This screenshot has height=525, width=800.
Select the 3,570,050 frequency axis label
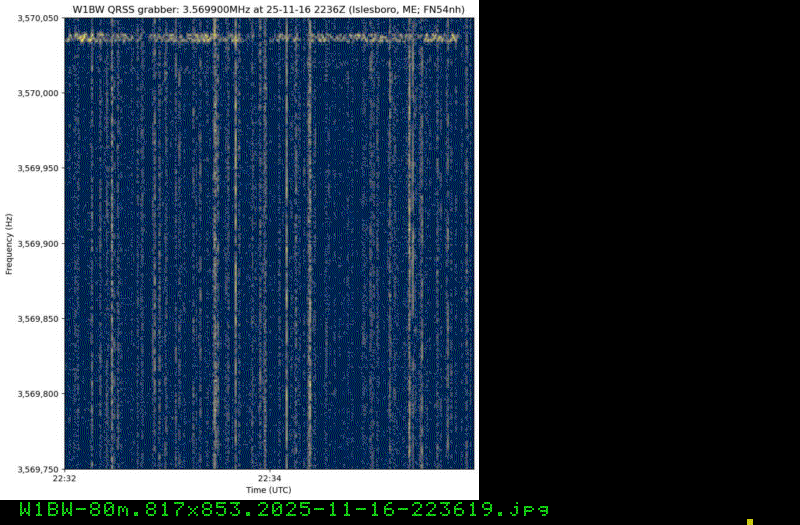click(x=38, y=18)
